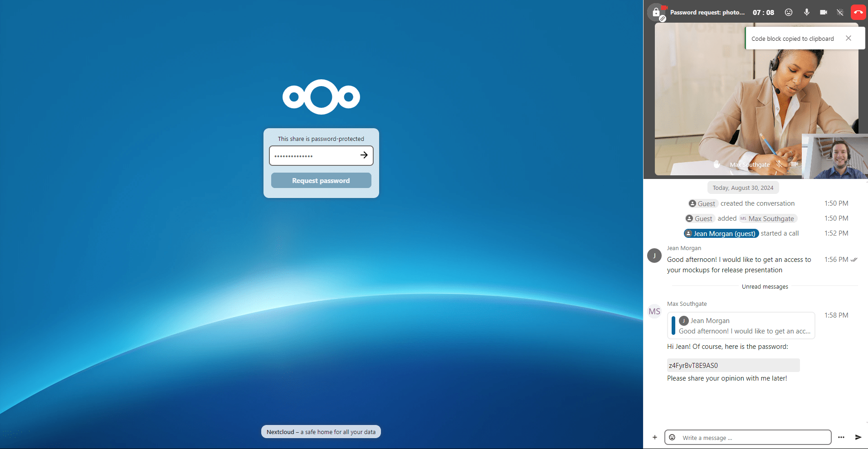Click the send message arrow icon
Viewport: 868px width, 449px height.
point(858,437)
